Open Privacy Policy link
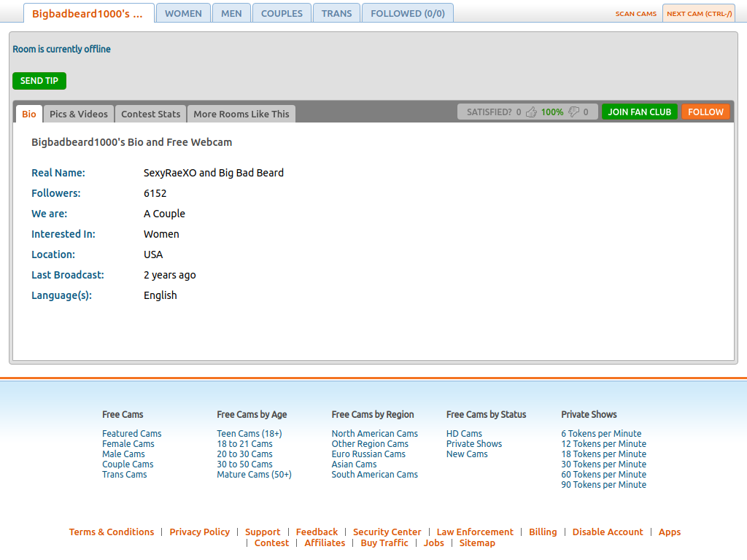The image size is (747, 560). (x=200, y=532)
